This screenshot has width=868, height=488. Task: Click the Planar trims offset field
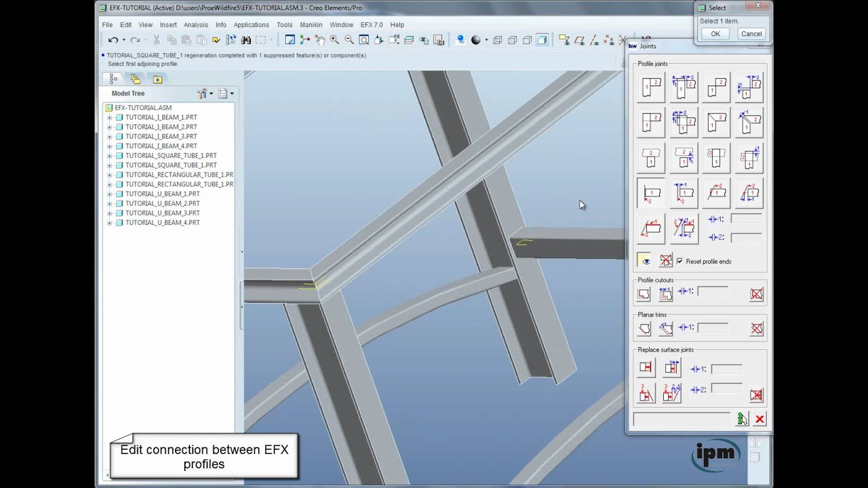[x=713, y=327]
